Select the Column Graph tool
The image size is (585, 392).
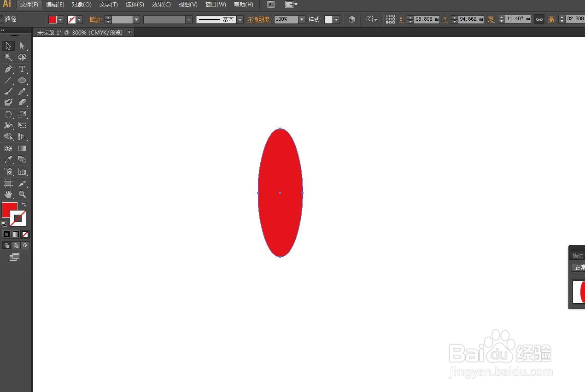pos(22,171)
